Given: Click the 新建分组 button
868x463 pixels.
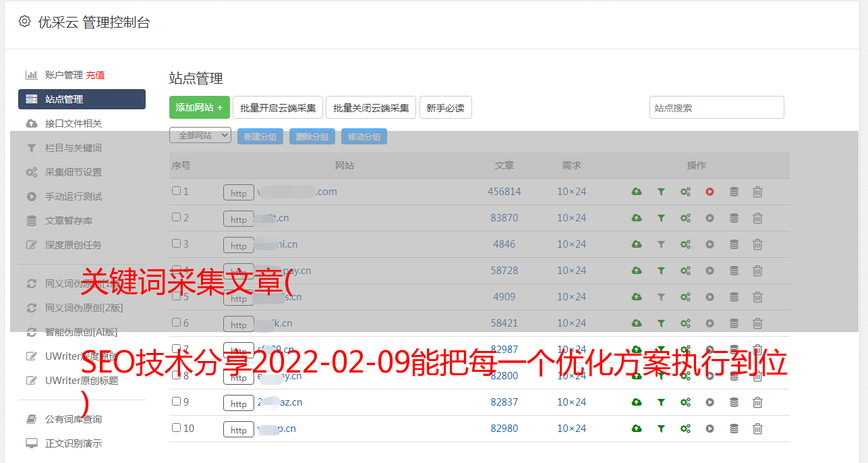Looking at the screenshot, I should [260, 136].
